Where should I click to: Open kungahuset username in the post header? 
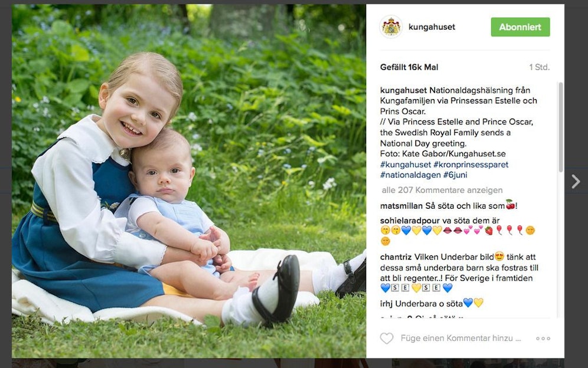click(x=432, y=27)
